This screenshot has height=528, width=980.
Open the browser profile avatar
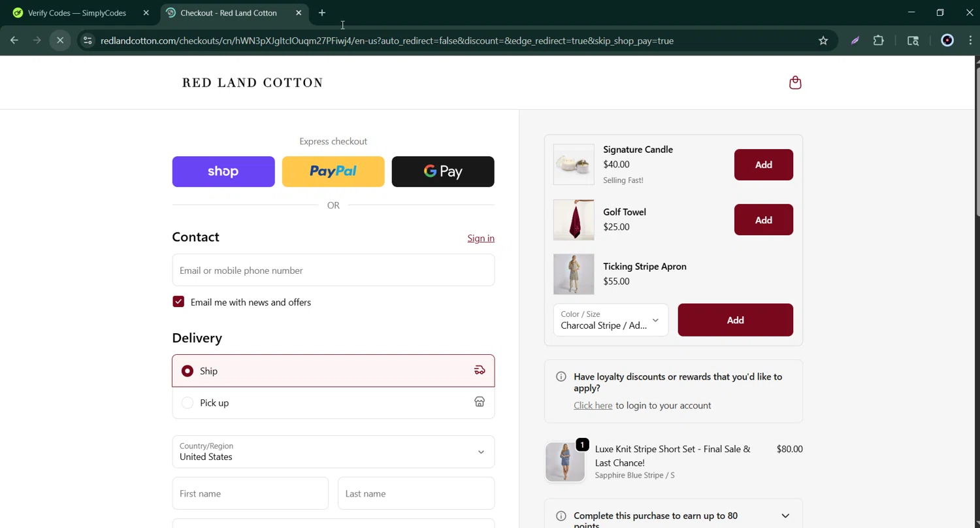(x=947, y=41)
